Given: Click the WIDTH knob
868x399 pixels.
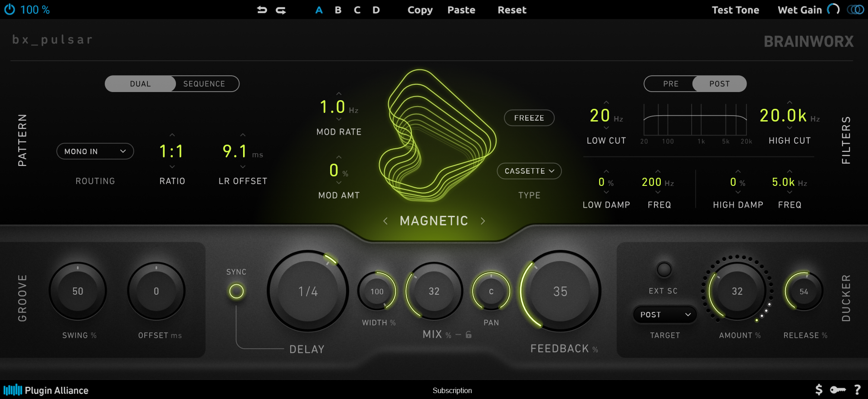Looking at the screenshot, I should coord(377,291).
